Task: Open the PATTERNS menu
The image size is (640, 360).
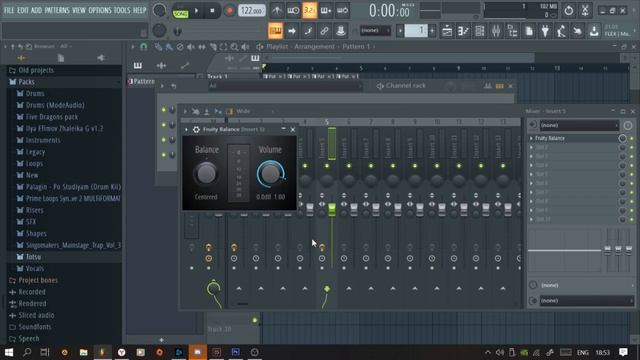Action: 57,10
